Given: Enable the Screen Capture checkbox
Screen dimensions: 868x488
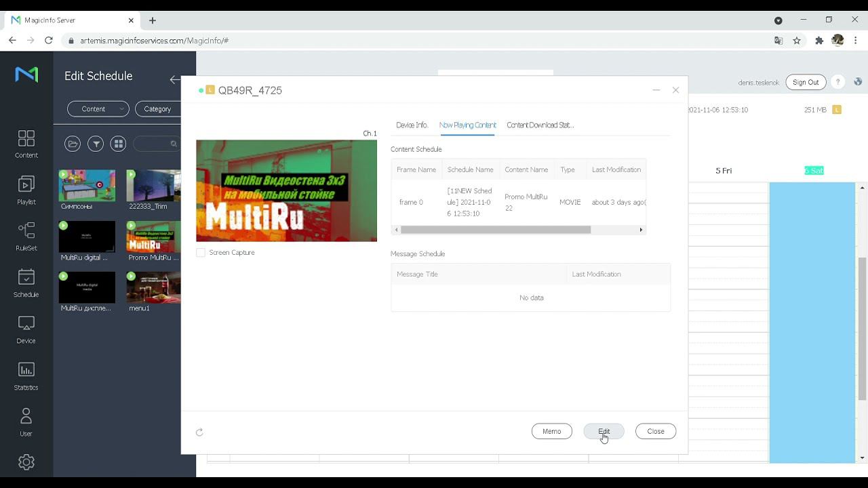Looking at the screenshot, I should (x=201, y=253).
